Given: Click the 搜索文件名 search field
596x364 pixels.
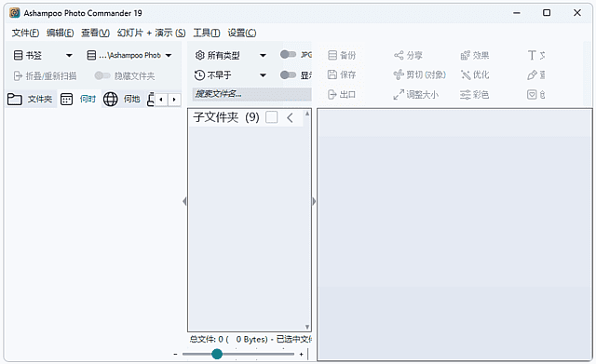Looking at the screenshot, I should [x=251, y=94].
